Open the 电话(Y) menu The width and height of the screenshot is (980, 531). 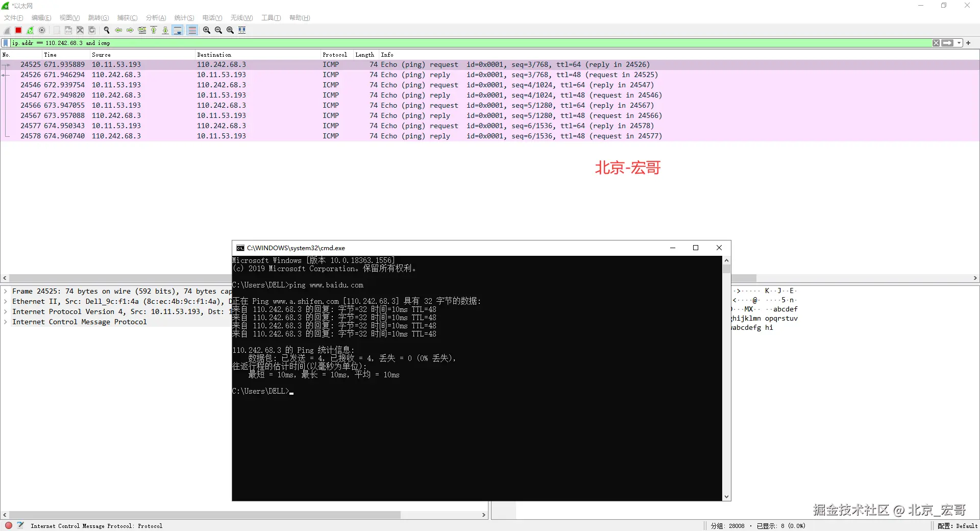(212, 18)
